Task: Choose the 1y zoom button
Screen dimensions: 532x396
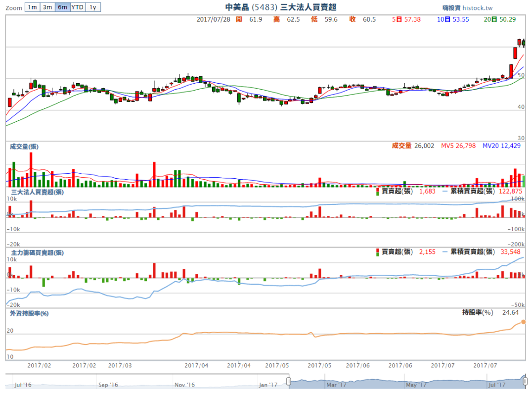Action: tap(92, 7)
